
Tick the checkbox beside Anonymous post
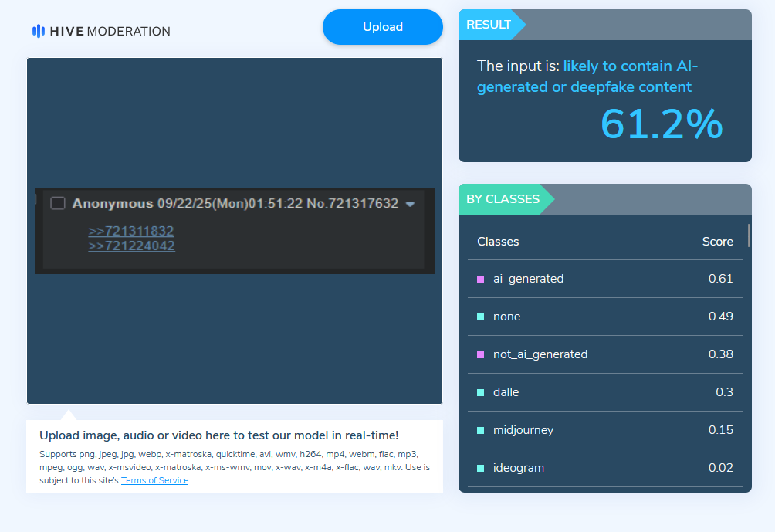(58, 203)
